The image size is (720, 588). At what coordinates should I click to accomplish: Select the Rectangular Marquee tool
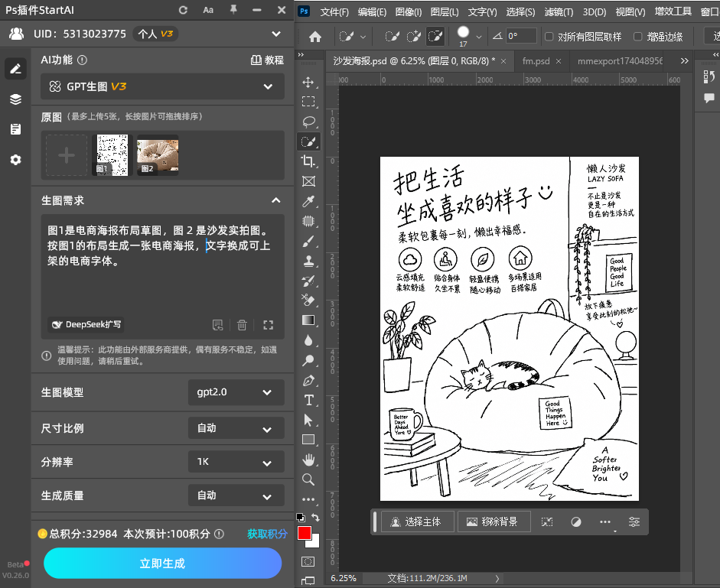pos(308,102)
